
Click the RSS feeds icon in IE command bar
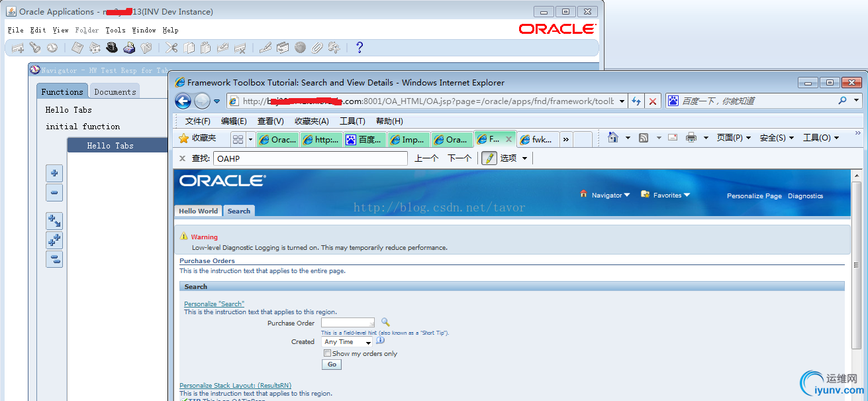644,138
